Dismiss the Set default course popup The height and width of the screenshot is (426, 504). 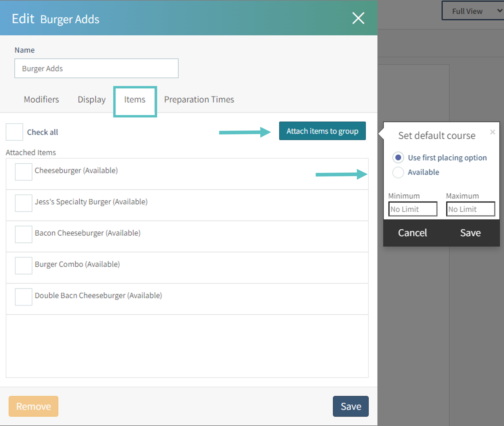pyautogui.click(x=492, y=132)
